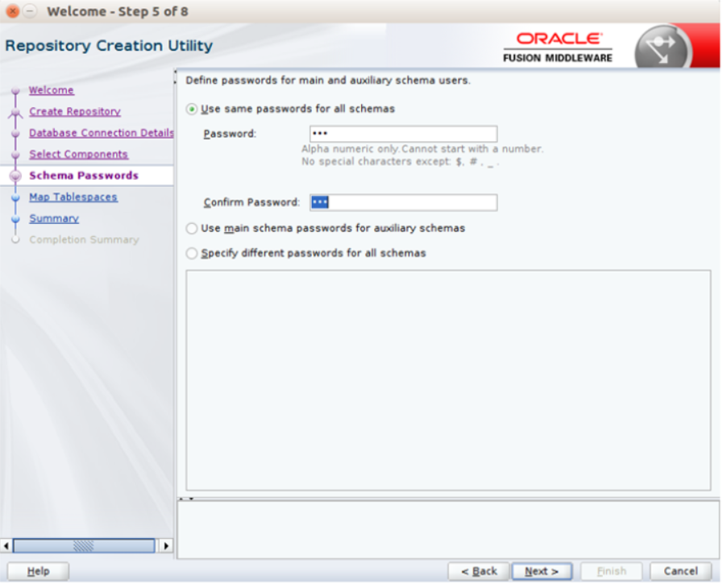
Task: Click the Select Components step bullet
Action: (x=15, y=155)
